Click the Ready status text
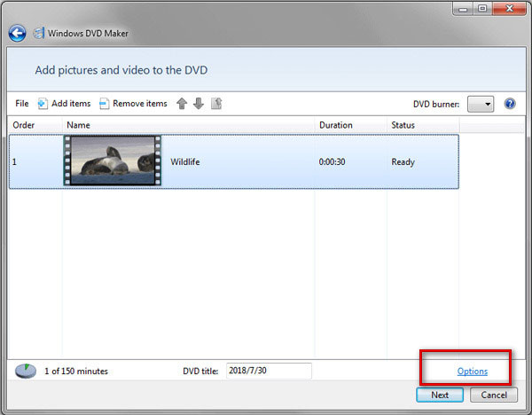This screenshot has height=415, width=532. pos(403,162)
